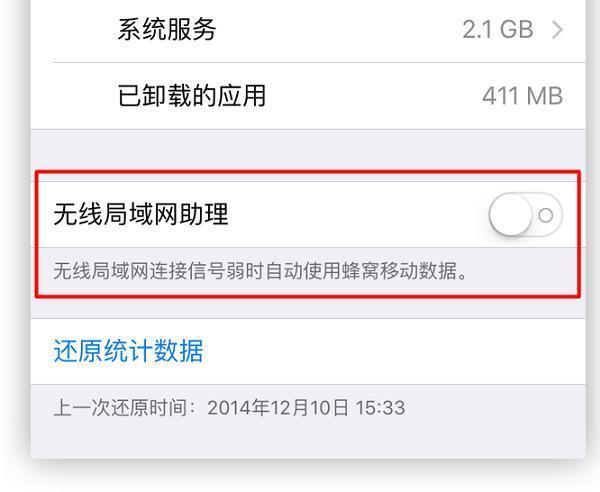Click the small circle inside the toggle

point(546,215)
